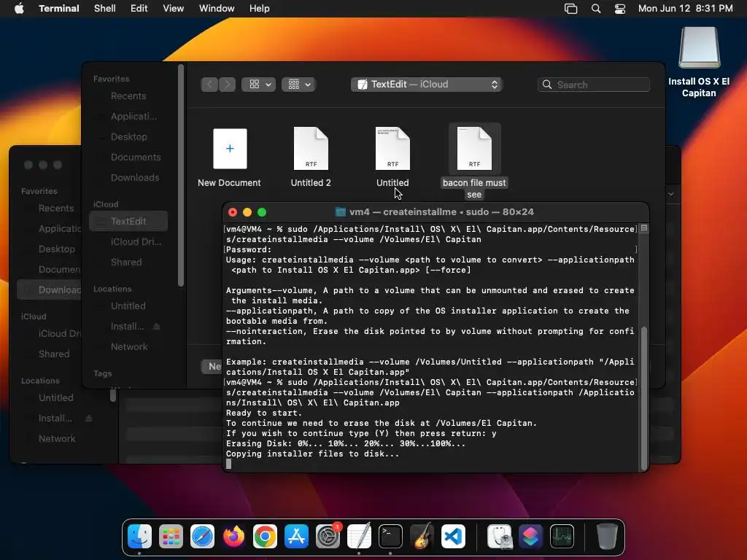This screenshot has width=747, height=560.
Task: Open the Help menu
Action: [260, 9]
